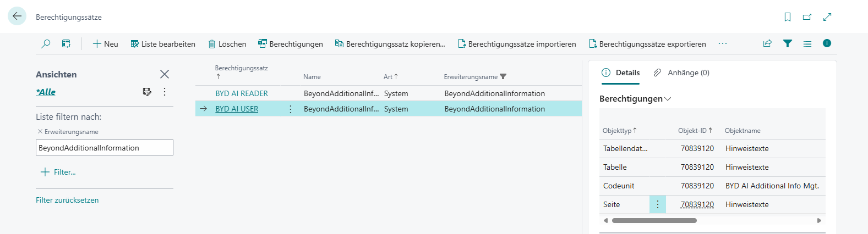Click the Art cell of BYD AI READER
This screenshot has height=234, width=868.
(410, 93)
